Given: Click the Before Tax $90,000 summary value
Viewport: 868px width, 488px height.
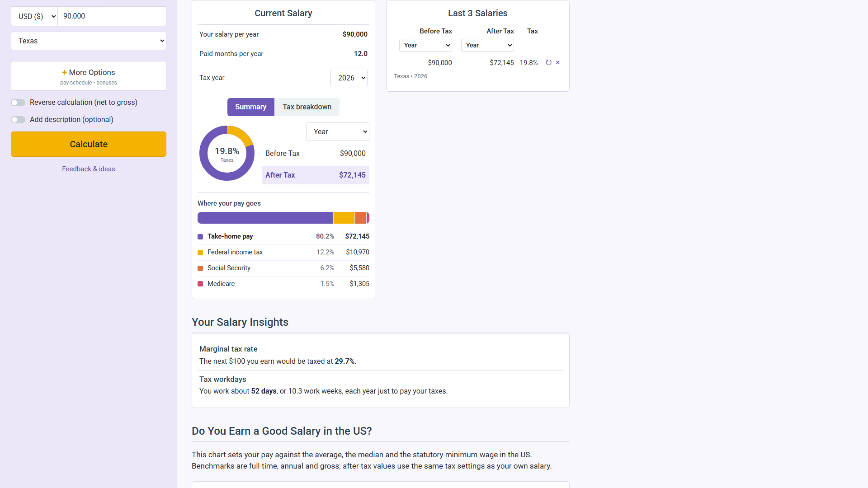Looking at the screenshot, I should coord(353,154).
